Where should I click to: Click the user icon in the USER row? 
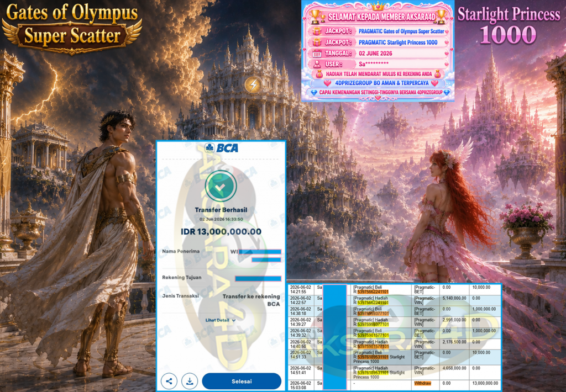(317, 64)
